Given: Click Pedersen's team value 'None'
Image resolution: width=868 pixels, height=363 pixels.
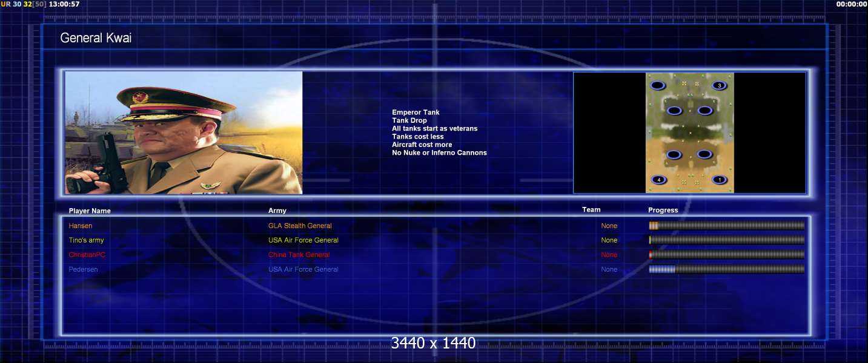Looking at the screenshot, I should pos(609,269).
